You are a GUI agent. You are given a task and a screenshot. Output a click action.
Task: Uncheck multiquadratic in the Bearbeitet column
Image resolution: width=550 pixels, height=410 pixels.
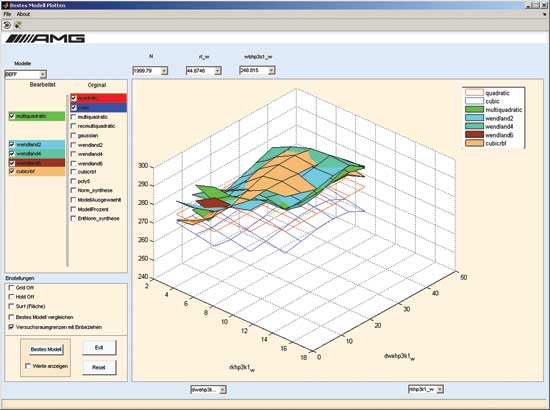point(12,116)
